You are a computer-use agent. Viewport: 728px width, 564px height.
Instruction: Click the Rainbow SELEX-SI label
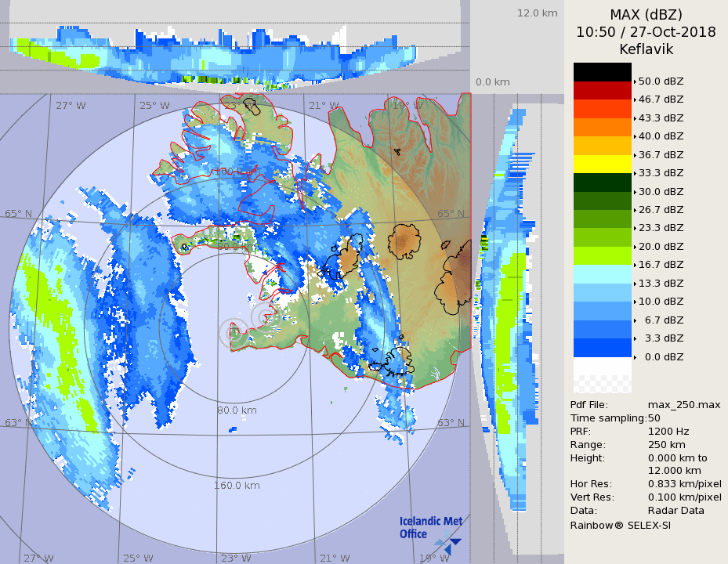click(620, 525)
